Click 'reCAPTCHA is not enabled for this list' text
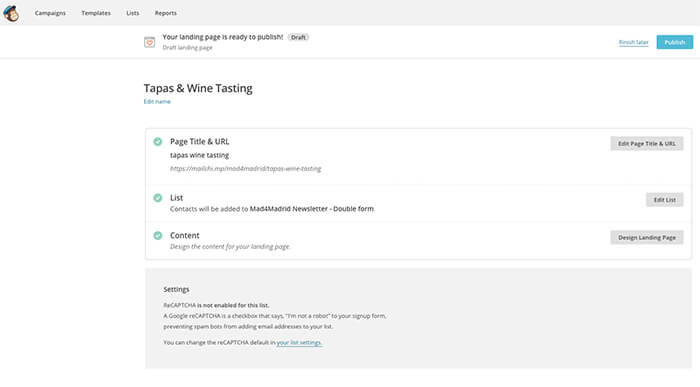 (x=216, y=305)
